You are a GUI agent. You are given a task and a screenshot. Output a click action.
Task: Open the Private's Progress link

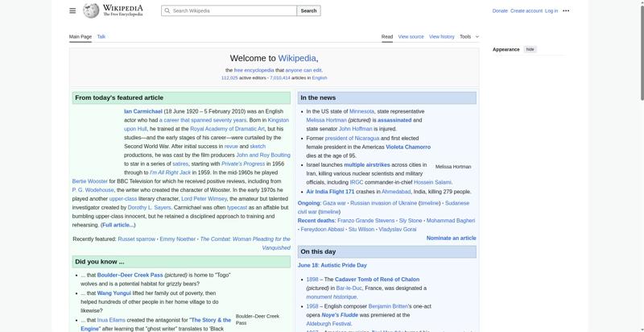click(x=243, y=164)
